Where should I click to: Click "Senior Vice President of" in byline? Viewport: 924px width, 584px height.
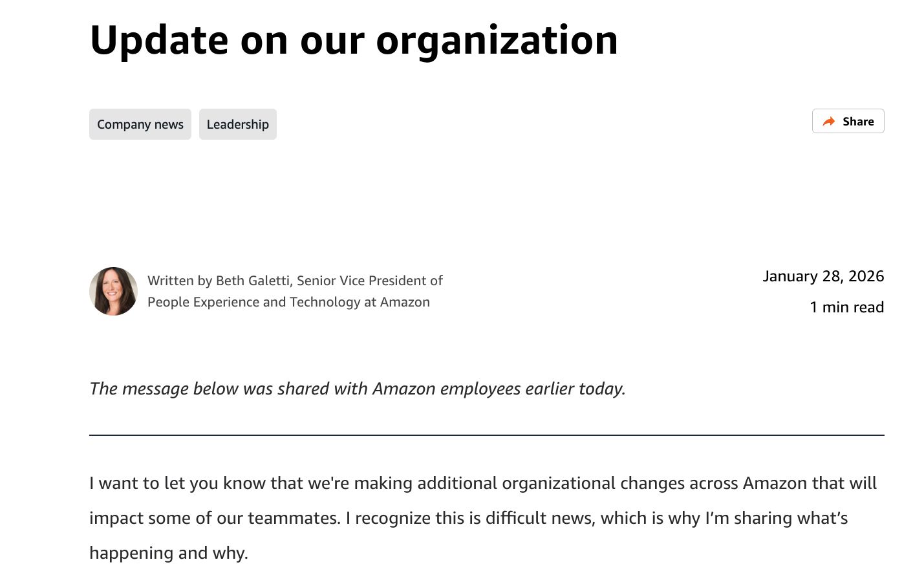coord(370,281)
